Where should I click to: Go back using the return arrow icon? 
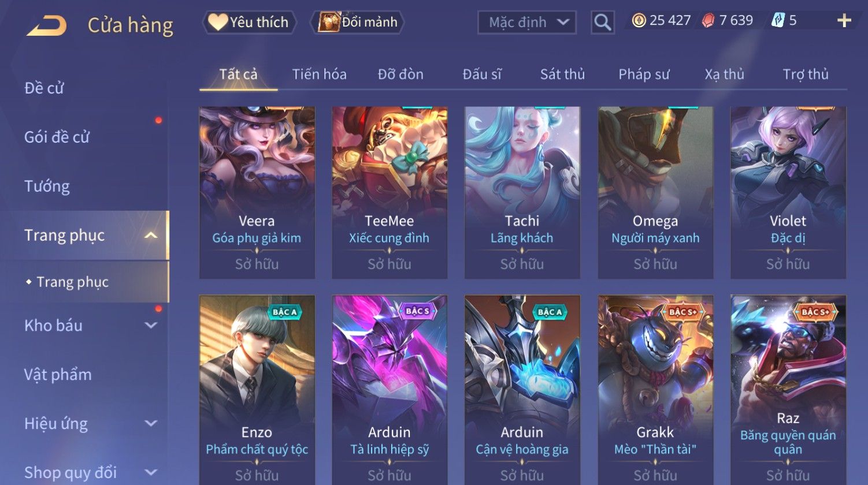click(x=47, y=25)
